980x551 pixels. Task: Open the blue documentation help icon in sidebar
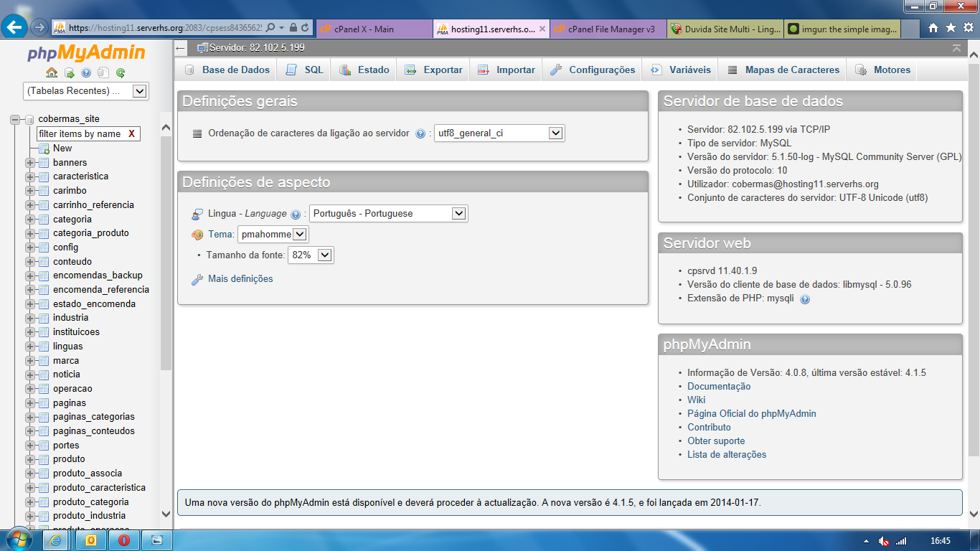tap(86, 72)
